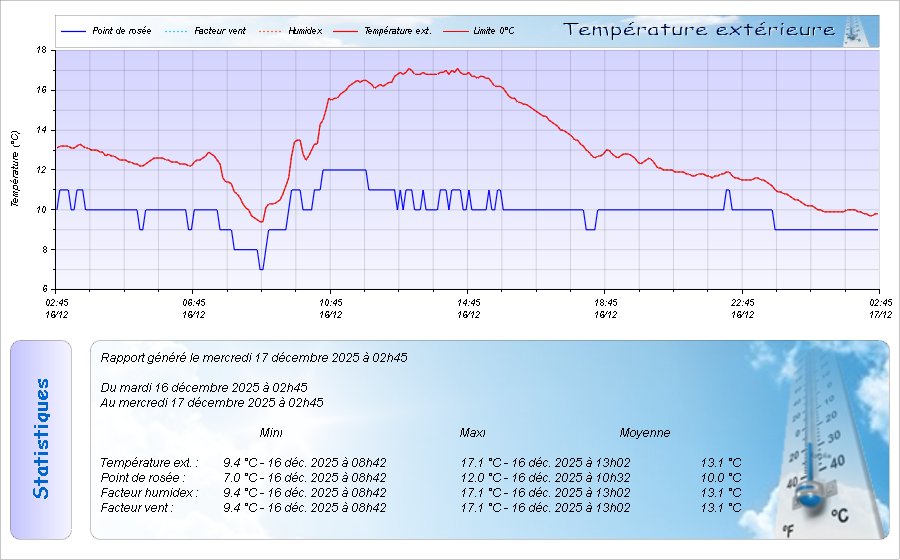The image size is (900, 560).
Task: Click the 18 value on the temperature axis
Action: coord(40,49)
